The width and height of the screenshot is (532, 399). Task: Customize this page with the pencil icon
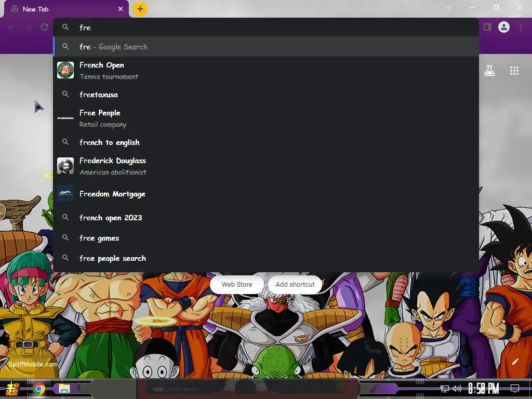point(515,362)
